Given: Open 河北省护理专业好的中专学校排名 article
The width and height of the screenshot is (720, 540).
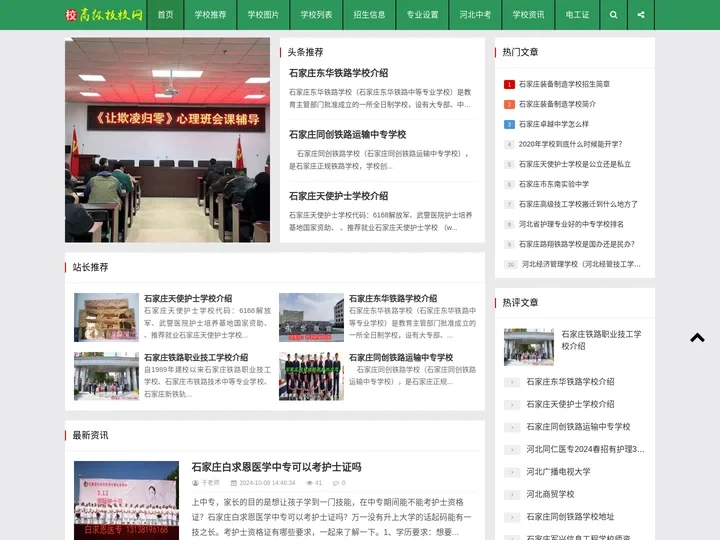Looking at the screenshot, I should coord(571,224).
